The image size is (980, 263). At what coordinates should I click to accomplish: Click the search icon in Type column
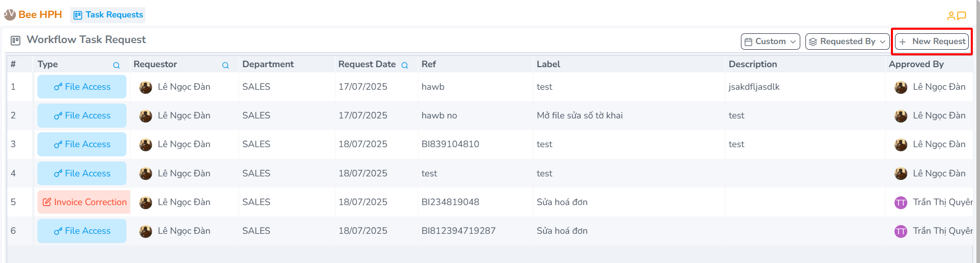click(116, 65)
